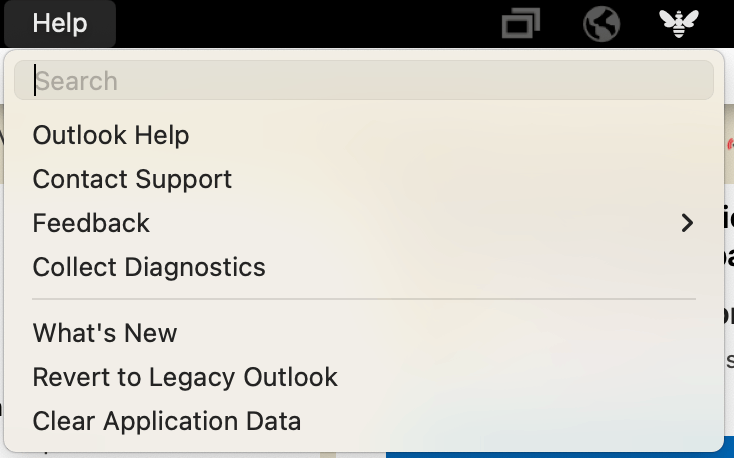Close the Help menu via its title

tap(60, 23)
